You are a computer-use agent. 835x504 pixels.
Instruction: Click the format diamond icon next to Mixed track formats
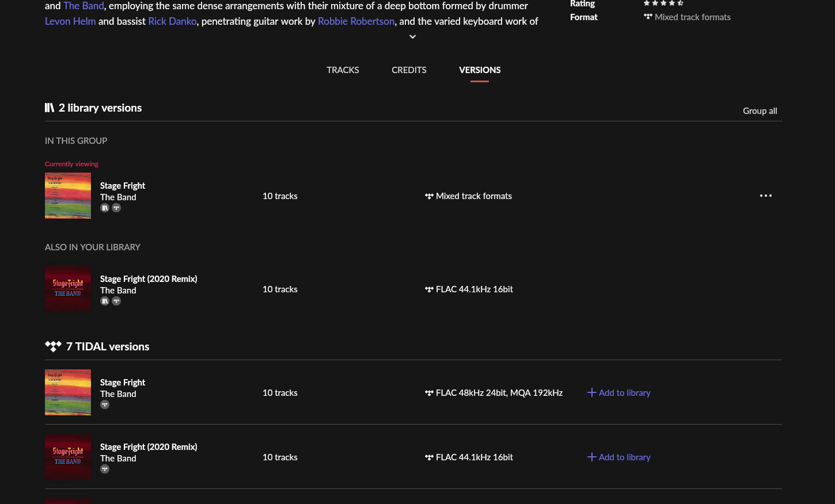pyautogui.click(x=648, y=17)
